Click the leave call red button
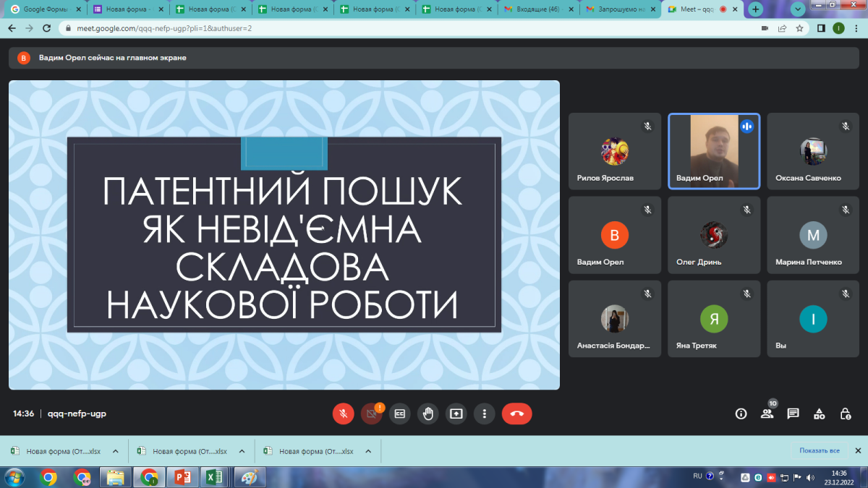The height and width of the screenshot is (488, 868). [x=516, y=414]
